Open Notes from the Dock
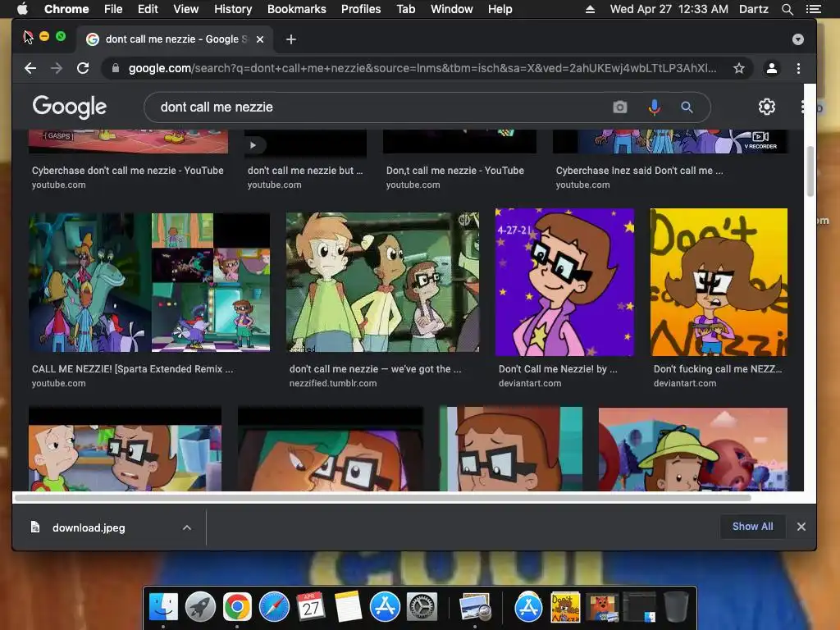The width and height of the screenshot is (840, 630). tap(348, 608)
